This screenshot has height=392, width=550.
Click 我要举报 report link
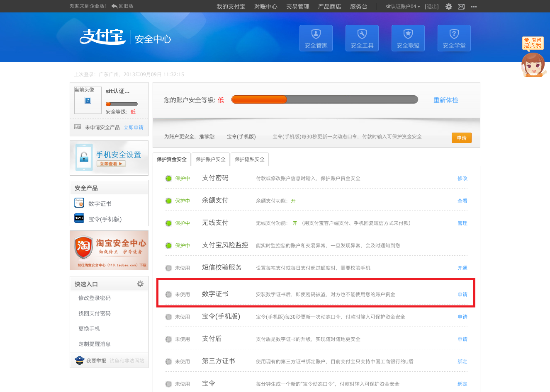point(96,361)
